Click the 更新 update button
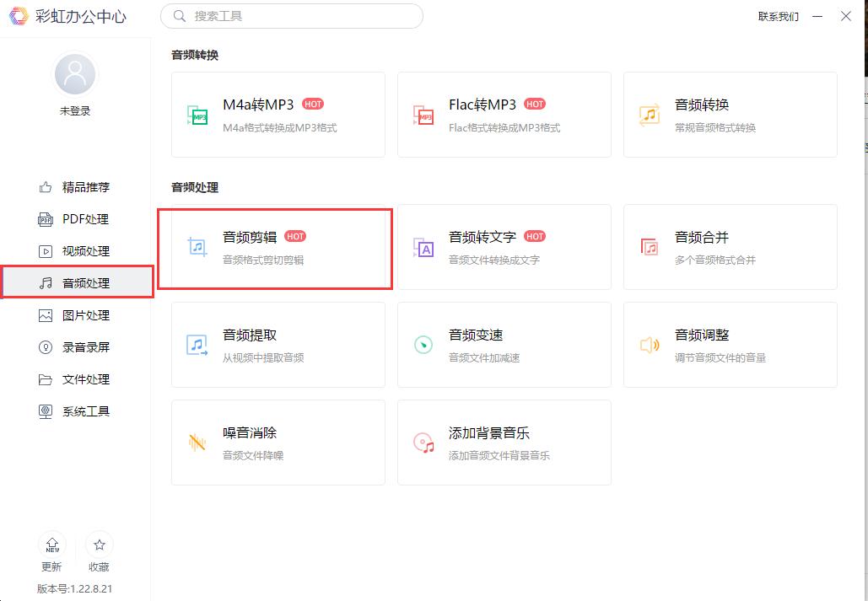This screenshot has width=868, height=601. (x=51, y=552)
